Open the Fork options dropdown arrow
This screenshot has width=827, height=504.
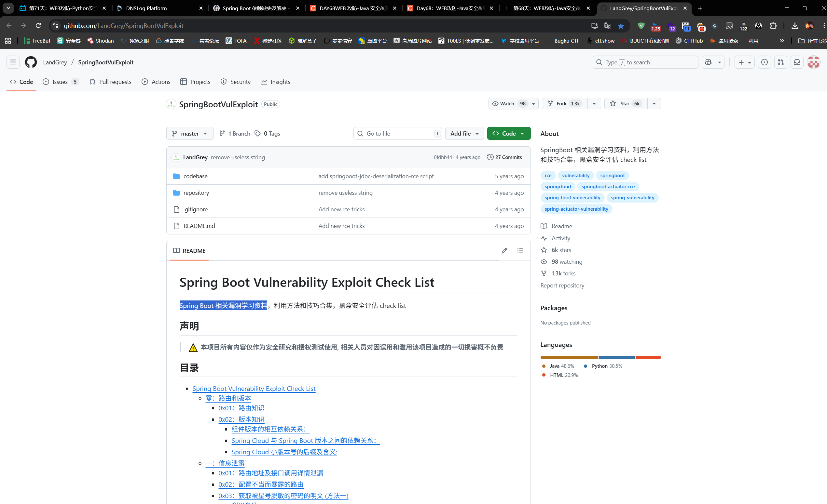click(x=594, y=104)
